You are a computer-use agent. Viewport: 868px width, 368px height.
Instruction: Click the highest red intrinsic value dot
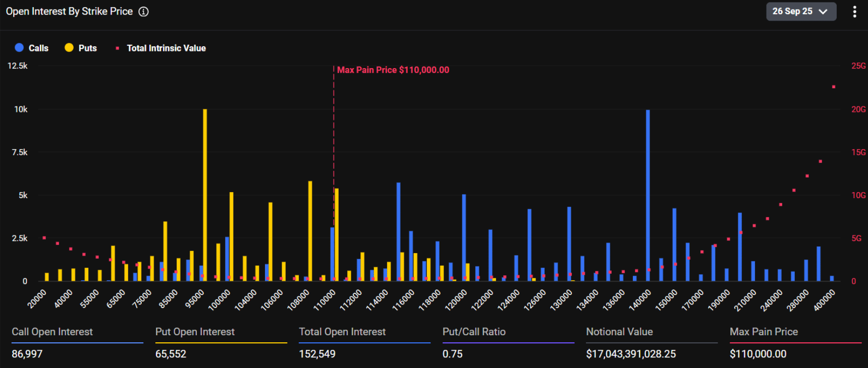(x=834, y=87)
